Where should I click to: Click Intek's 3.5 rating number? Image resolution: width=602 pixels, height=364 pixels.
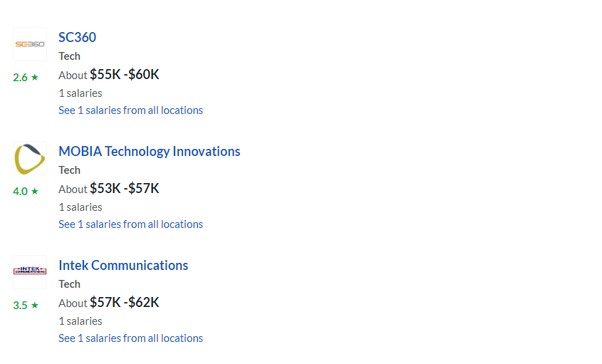click(21, 306)
